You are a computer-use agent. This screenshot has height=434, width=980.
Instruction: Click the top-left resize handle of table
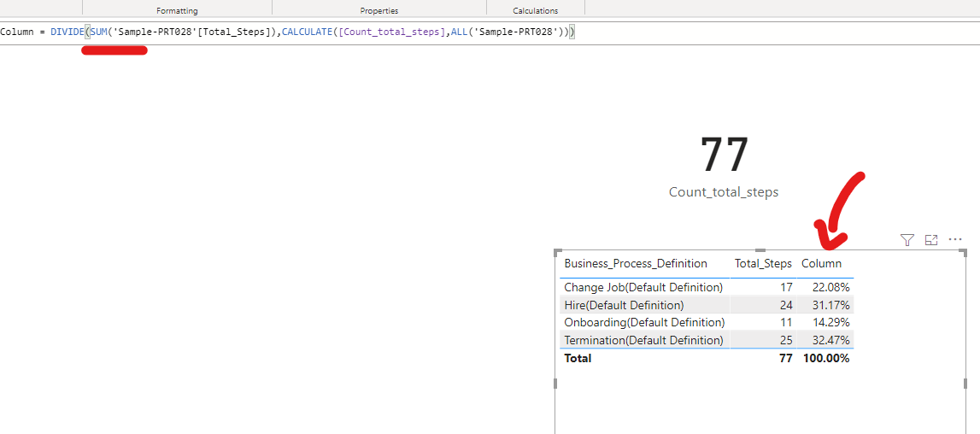point(556,251)
